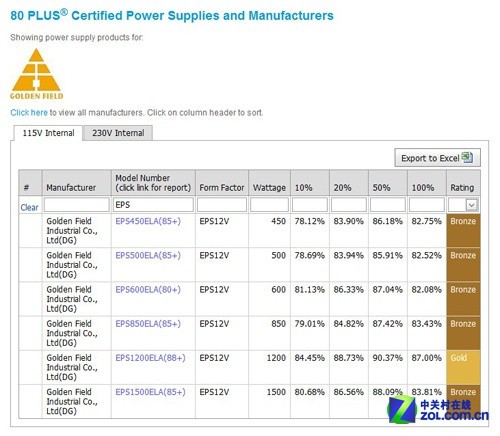Open the EPS1500ELA(85+) report link
The width and height of the screenshot is (500, 436).
(x=150, y=392)
